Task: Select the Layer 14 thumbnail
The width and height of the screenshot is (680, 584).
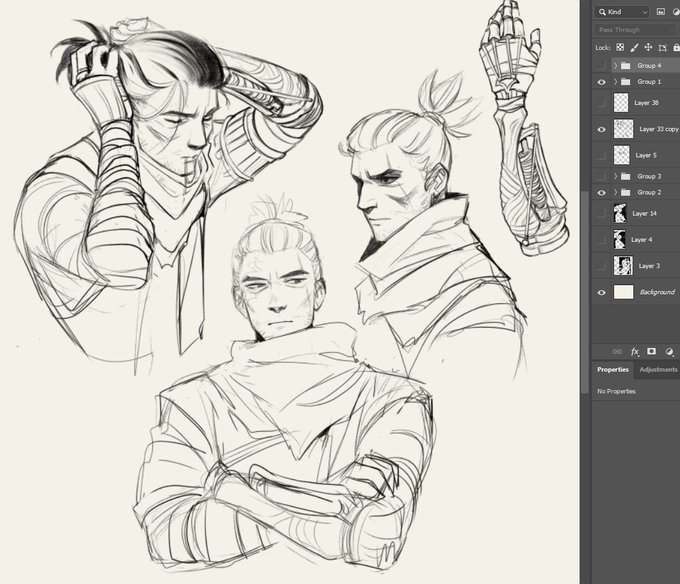Action: [x=620, y=213]
